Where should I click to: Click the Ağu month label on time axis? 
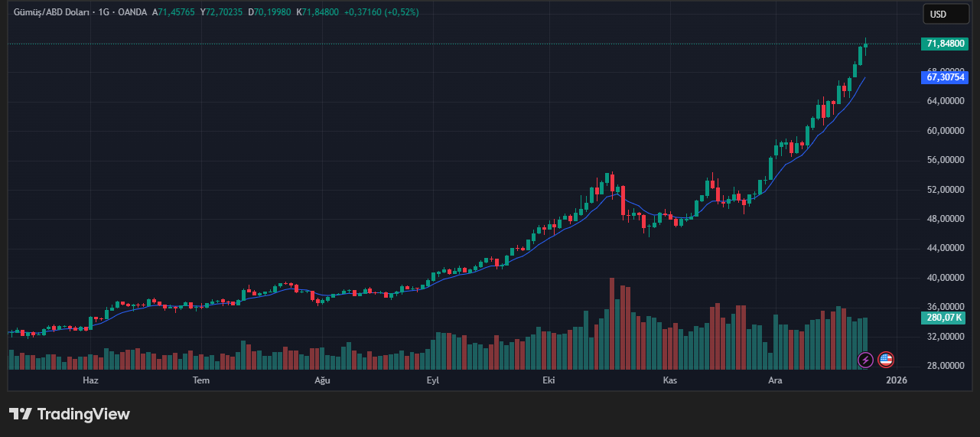pos(322,380)
